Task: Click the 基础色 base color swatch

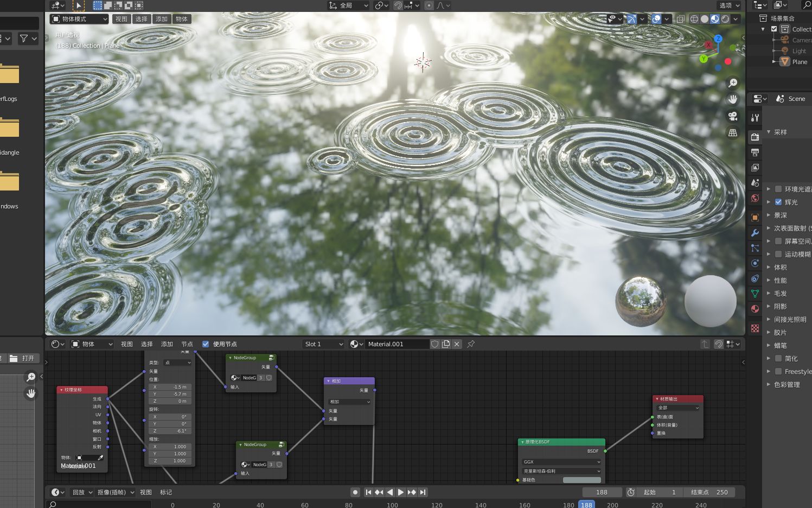Action: point(582,480)
